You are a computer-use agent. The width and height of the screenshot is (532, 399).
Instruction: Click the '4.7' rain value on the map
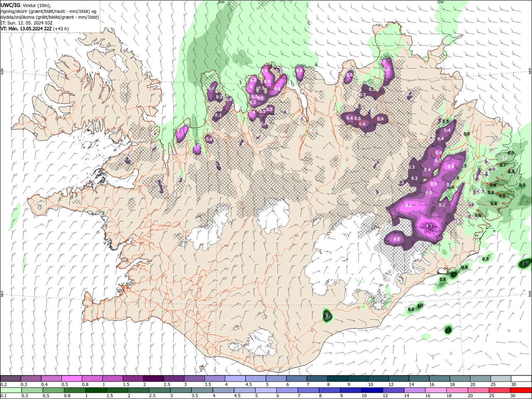pos(327,316)
